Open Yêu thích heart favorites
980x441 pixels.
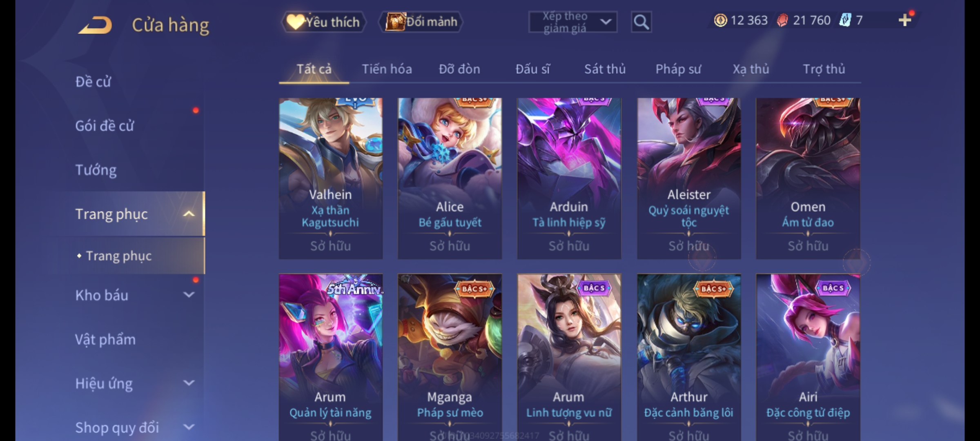click(x=323, y=22)
